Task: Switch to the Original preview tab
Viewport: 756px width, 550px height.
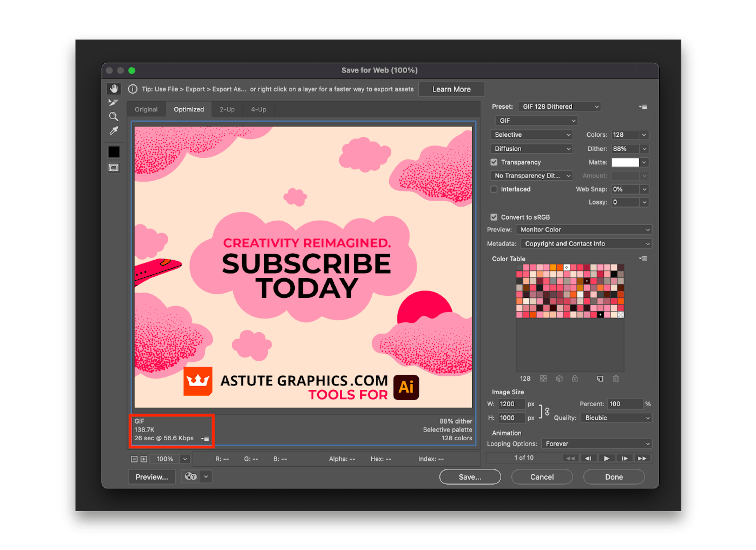Action: 146,109
